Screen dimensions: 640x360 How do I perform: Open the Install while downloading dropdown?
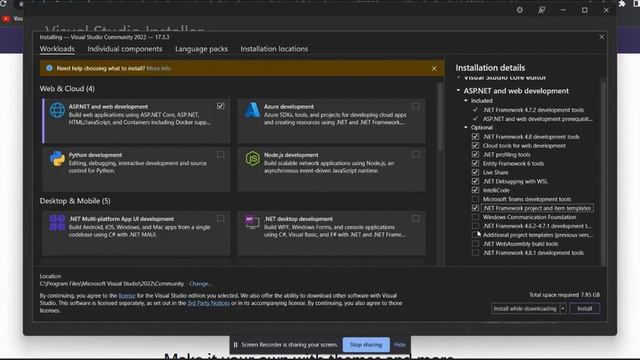(x=562, y=309)
